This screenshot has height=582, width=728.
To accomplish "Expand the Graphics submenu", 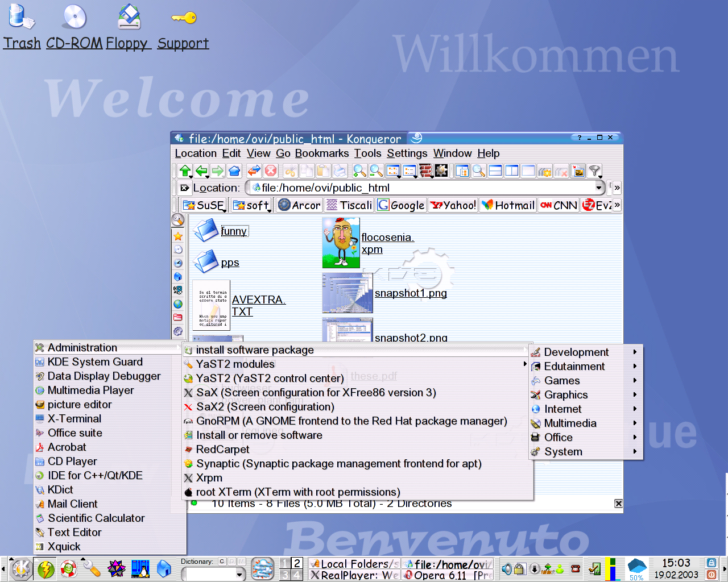I will 586,395.
